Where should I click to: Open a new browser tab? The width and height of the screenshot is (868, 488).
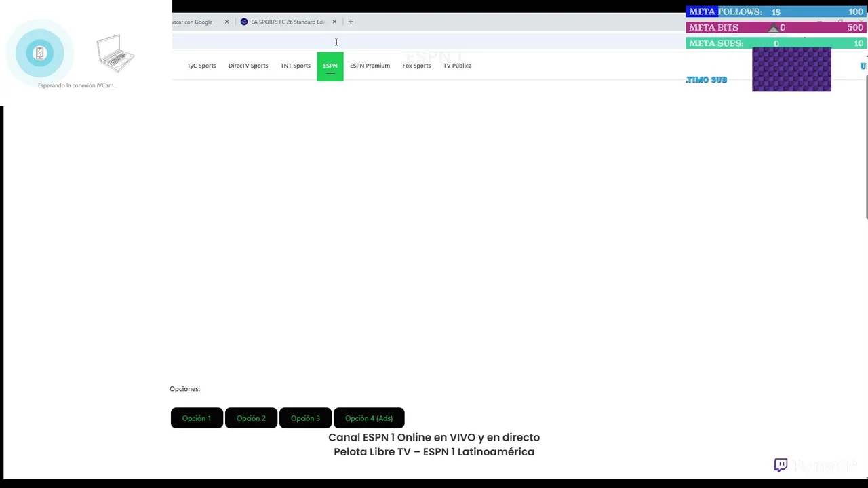(x=351, y=22)
